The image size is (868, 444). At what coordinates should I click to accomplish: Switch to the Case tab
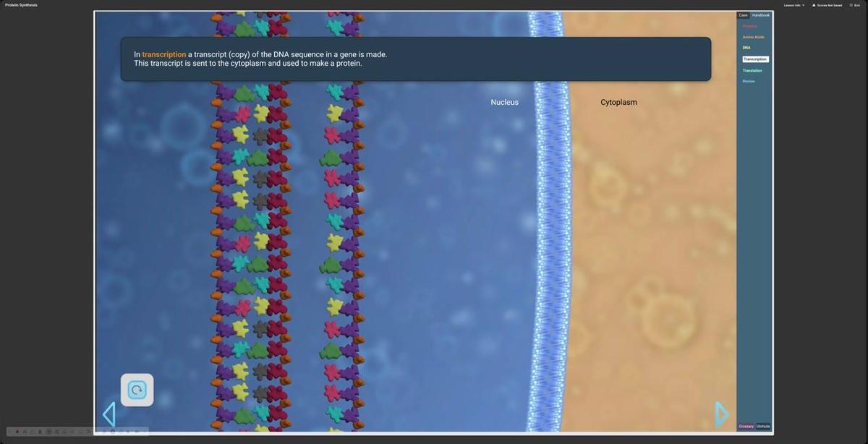[743, 15]
